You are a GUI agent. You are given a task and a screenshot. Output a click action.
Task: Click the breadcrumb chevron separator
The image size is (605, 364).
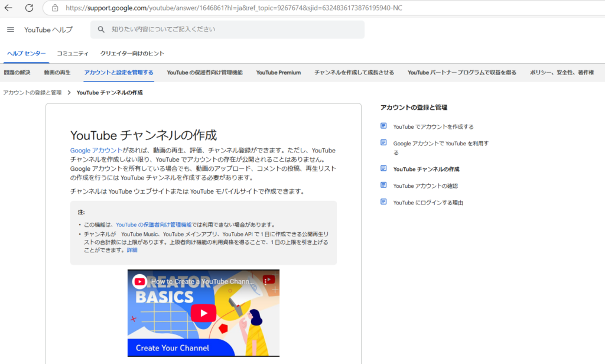(x=69, y=93)
